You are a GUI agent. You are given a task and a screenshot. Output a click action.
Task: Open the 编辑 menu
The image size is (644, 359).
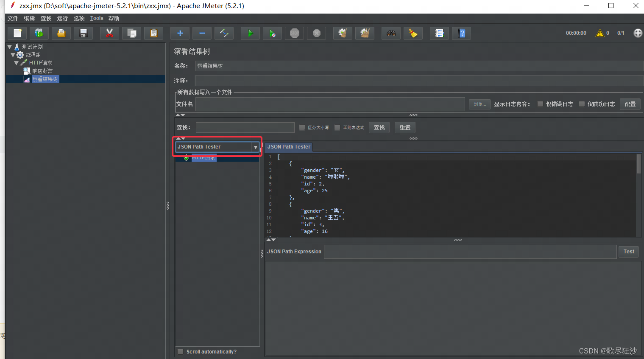[29, 18]
